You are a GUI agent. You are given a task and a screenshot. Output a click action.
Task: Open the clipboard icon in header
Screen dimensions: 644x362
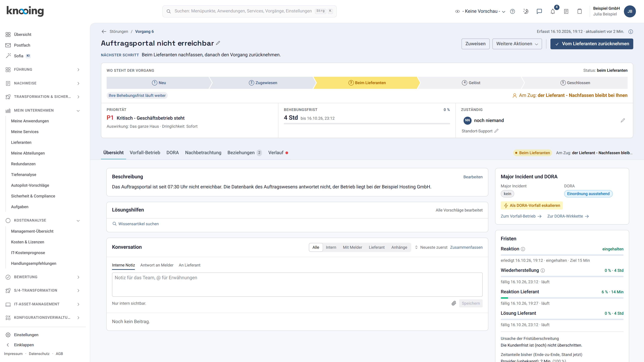(x=579, y=11)
